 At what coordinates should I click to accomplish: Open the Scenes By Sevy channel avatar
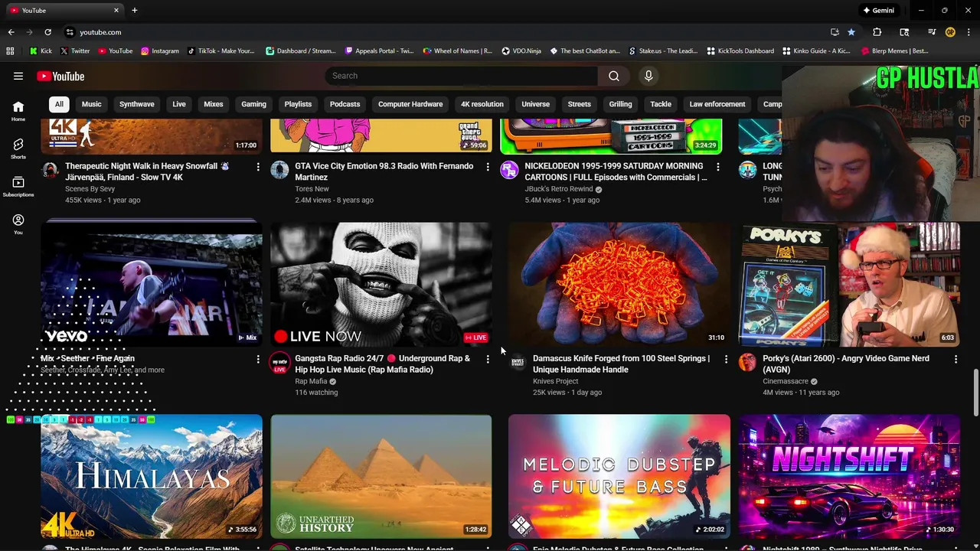pos(50,170)
